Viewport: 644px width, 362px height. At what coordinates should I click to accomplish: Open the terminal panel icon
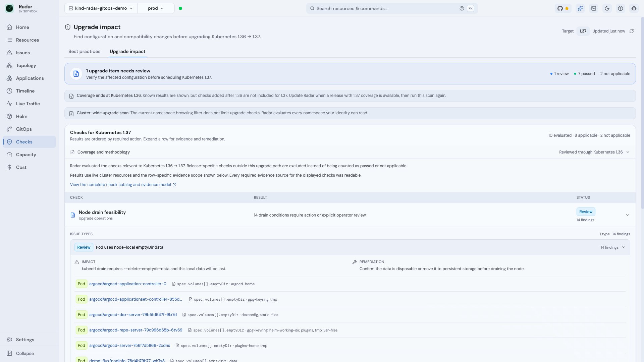click(594, 8)
